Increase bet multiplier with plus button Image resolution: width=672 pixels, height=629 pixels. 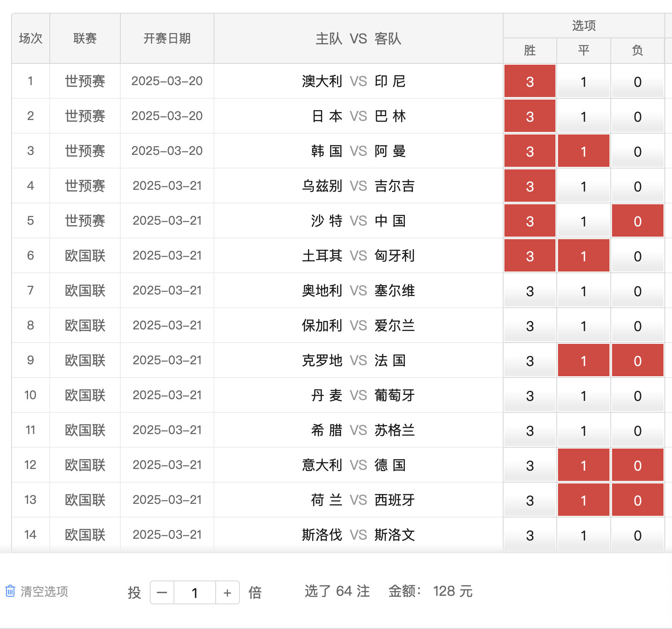(228, 592)
